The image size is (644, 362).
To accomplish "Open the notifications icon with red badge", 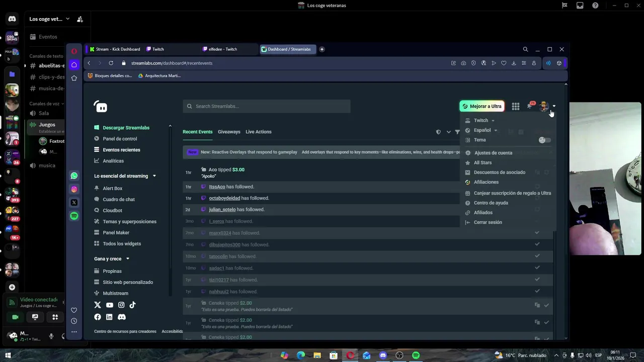I will [x=530, y=106].
